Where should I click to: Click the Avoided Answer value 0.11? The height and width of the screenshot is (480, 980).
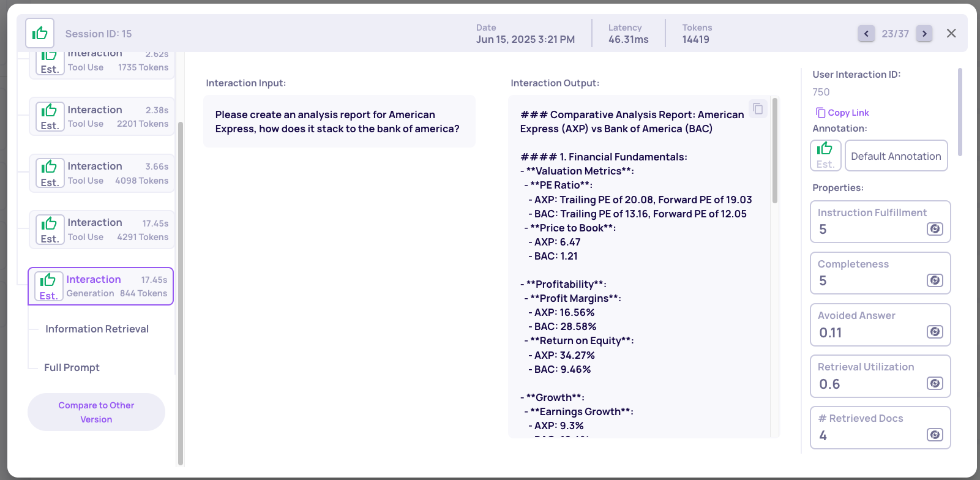831,332
